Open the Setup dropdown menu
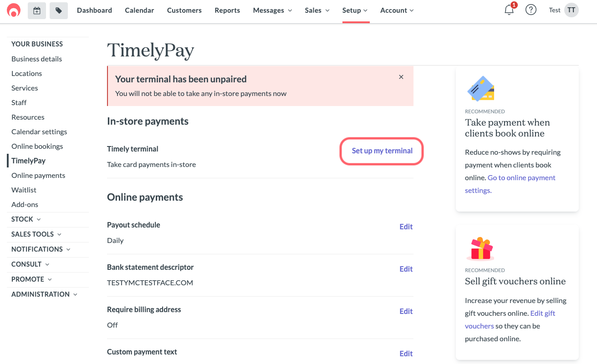This screenshot has width=597, height=364. click(355, 10)
